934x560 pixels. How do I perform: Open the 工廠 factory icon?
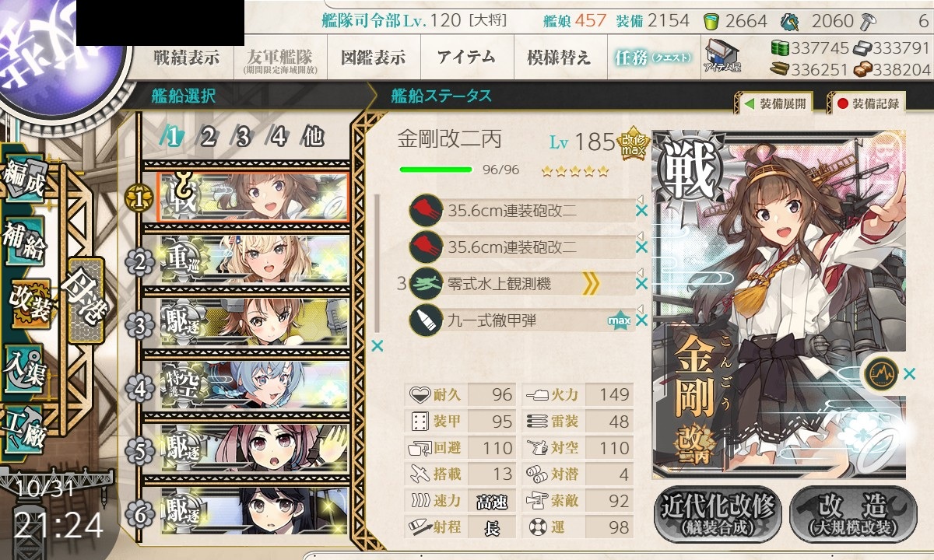tap(25, 428)
